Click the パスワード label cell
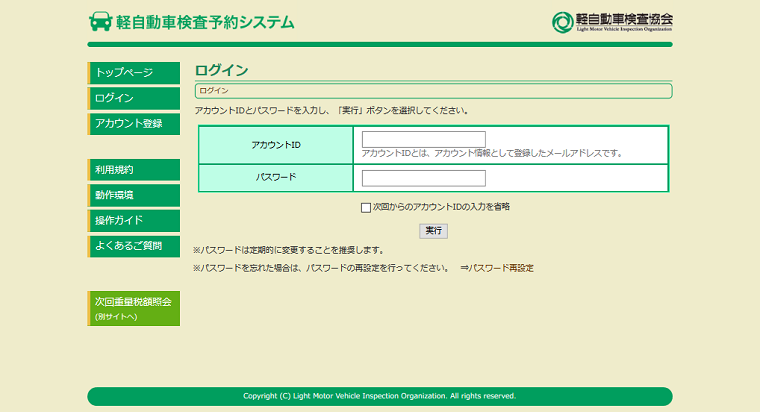The width and height of the screenshot is (760, 412). [276, 178]
